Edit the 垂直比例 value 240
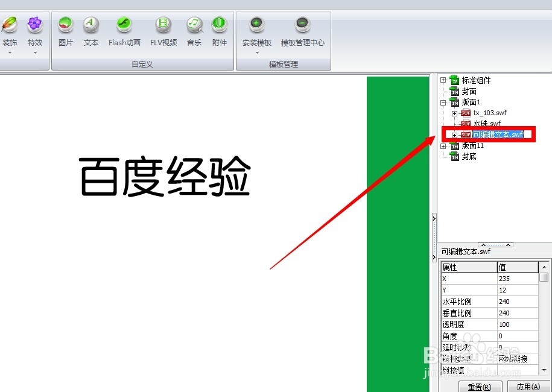Image resolution: width=552 pixels, height=392 pixels. tap(518, 313)
